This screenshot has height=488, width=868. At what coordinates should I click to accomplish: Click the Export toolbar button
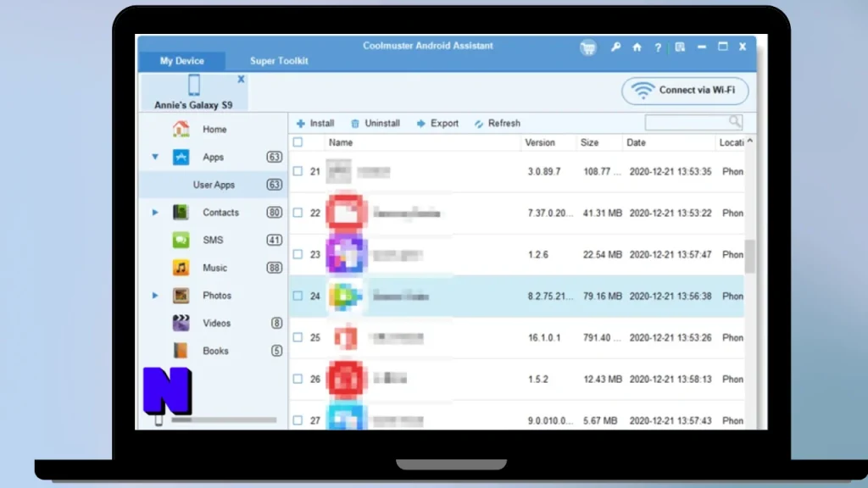tap(437, 124)
